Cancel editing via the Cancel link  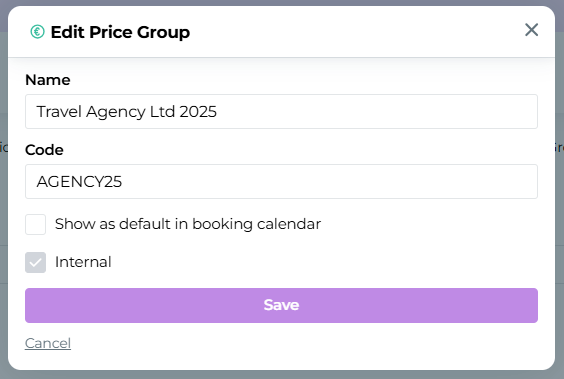pyautogui.click(x=48, y=343)
